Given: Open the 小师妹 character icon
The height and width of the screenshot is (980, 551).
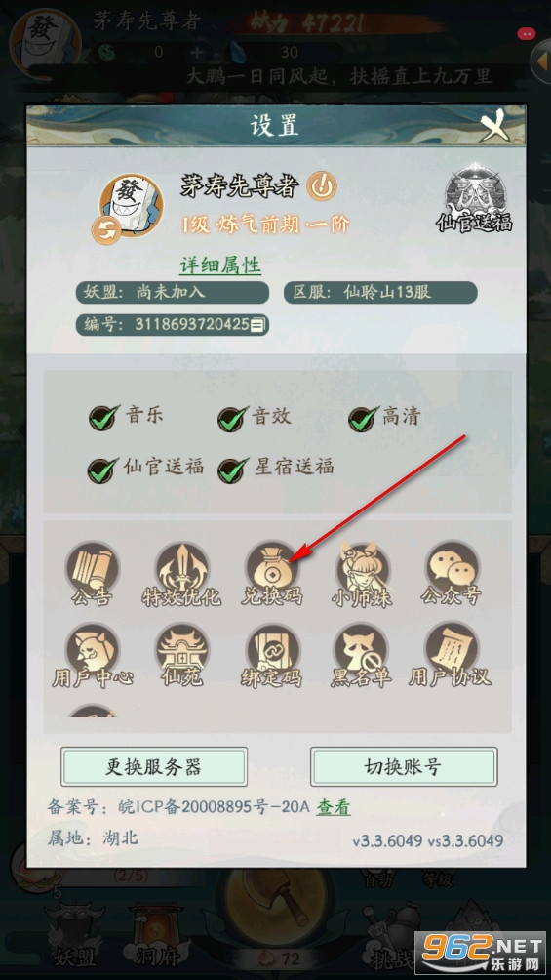Looking at the screenshot, I should click(x=362, y=573).
